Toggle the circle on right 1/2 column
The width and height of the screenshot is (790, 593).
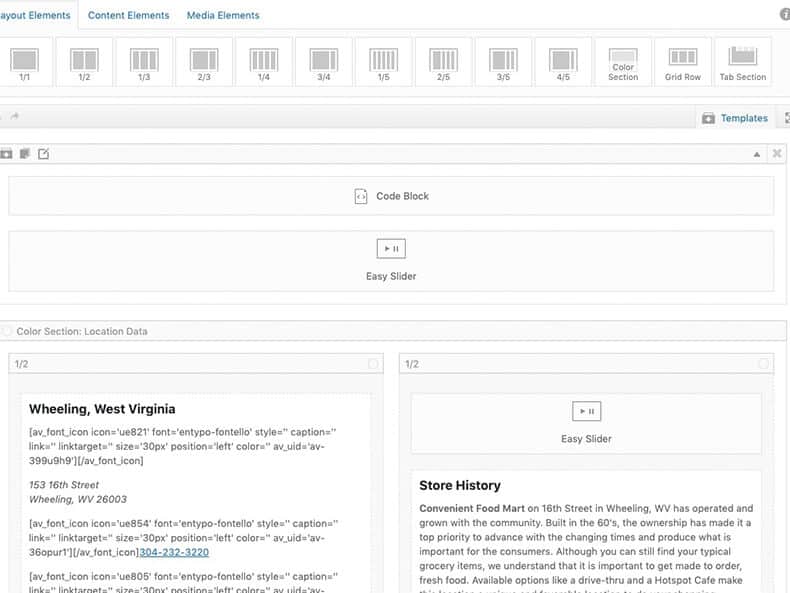(764, 364)
